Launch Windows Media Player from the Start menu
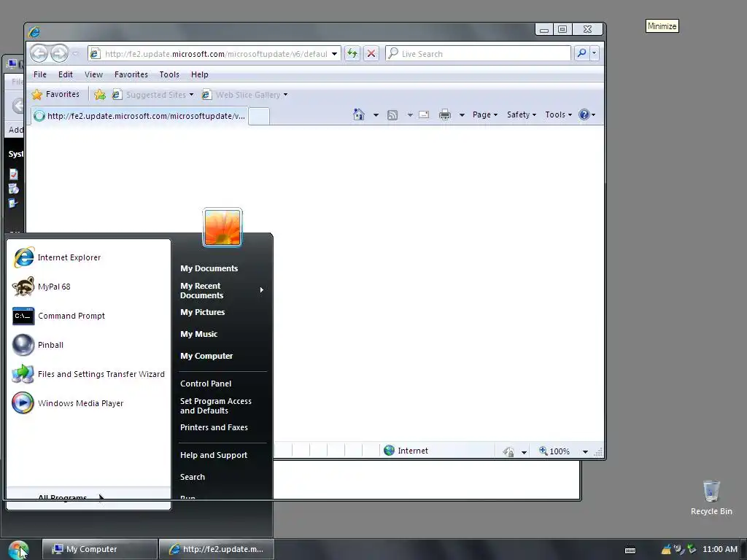The image size is (747, 560). click(x=88, y=403)
